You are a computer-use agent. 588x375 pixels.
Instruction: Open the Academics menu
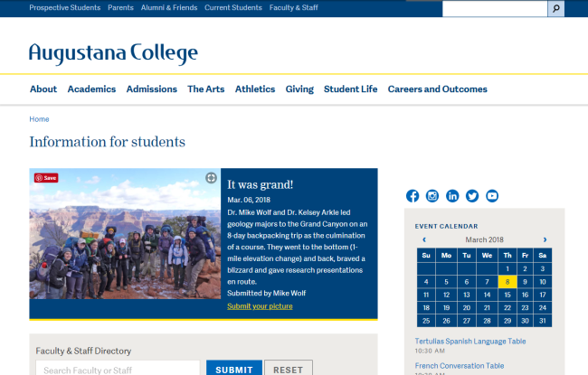(91, 89)
